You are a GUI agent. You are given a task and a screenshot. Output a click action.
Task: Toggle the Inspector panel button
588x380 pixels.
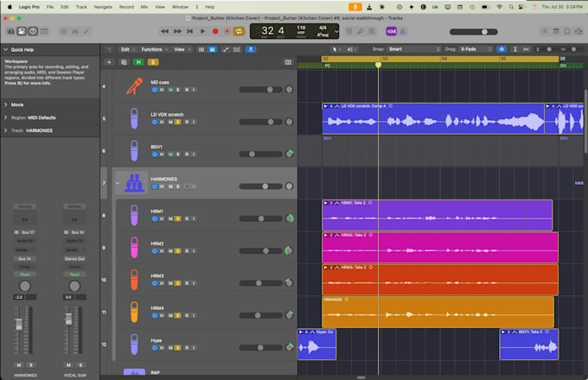click(x=22, y=31)
